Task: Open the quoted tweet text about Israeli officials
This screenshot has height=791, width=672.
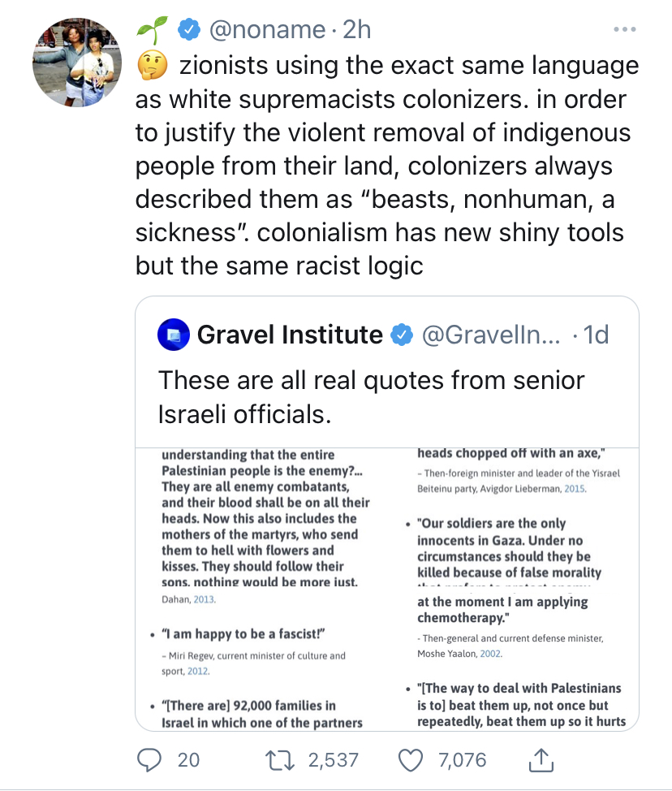Action: [371, 397]
